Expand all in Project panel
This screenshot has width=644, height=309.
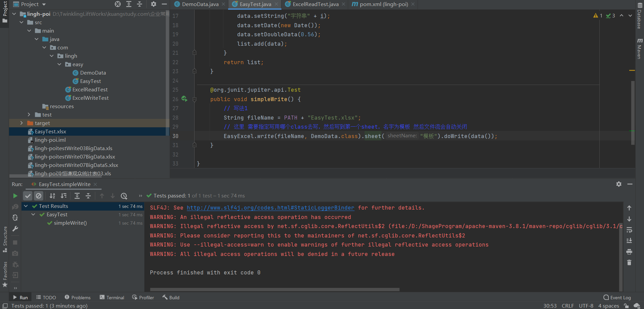pyautogui.click(x=129, y=4)
